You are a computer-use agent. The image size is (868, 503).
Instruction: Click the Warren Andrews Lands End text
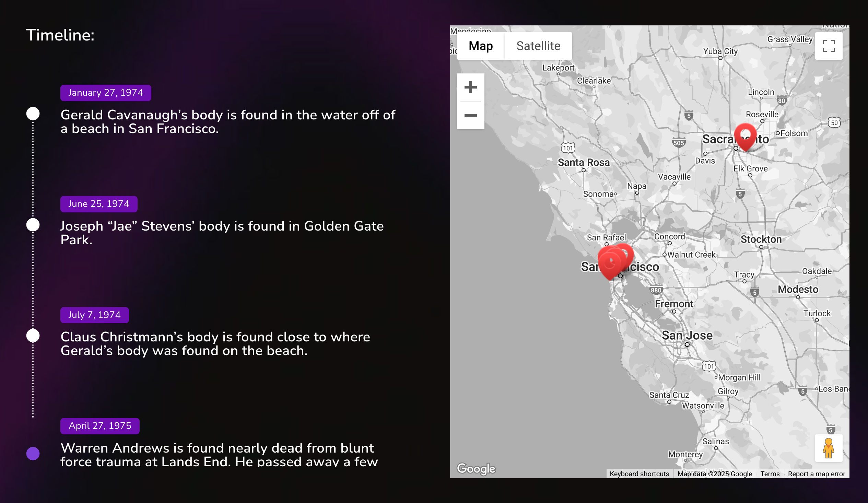[219, 454]
